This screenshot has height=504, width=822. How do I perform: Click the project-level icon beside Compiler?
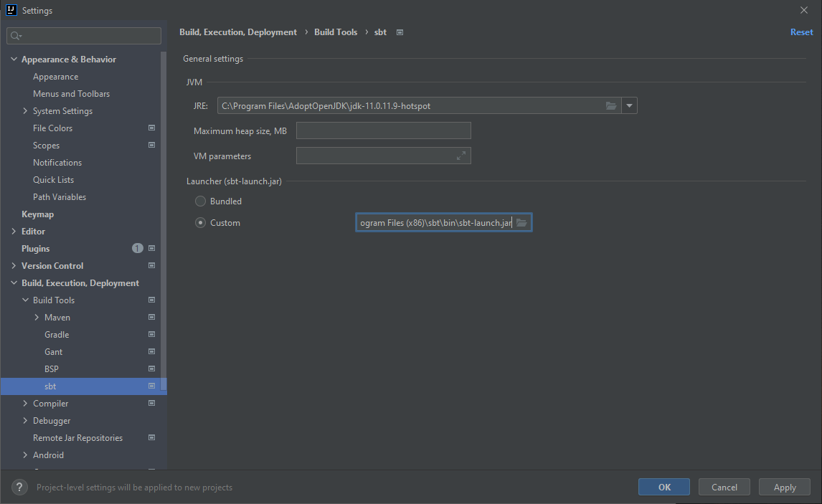tap(151, 404)
